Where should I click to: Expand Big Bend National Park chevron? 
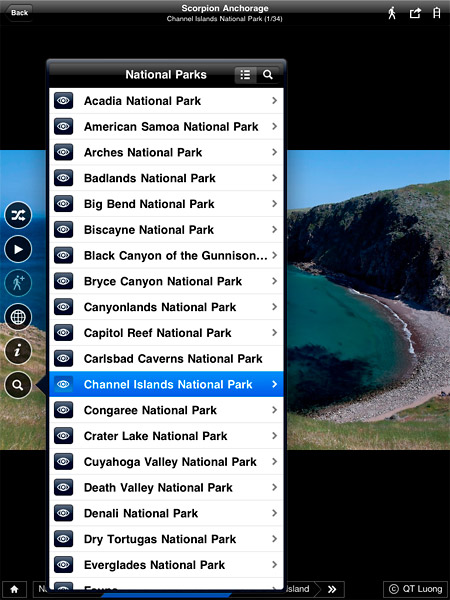[274, 204]
